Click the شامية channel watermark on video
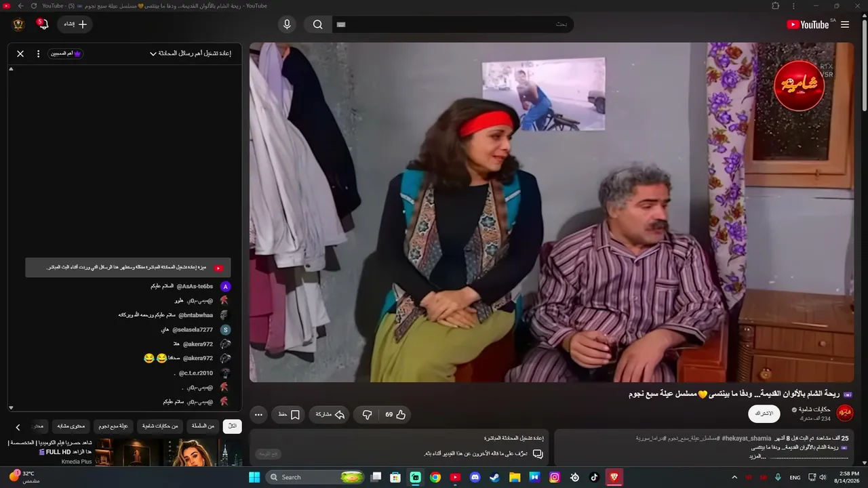Image resolution: width=868 pixels, height=488 pixels. click(799, 85)
